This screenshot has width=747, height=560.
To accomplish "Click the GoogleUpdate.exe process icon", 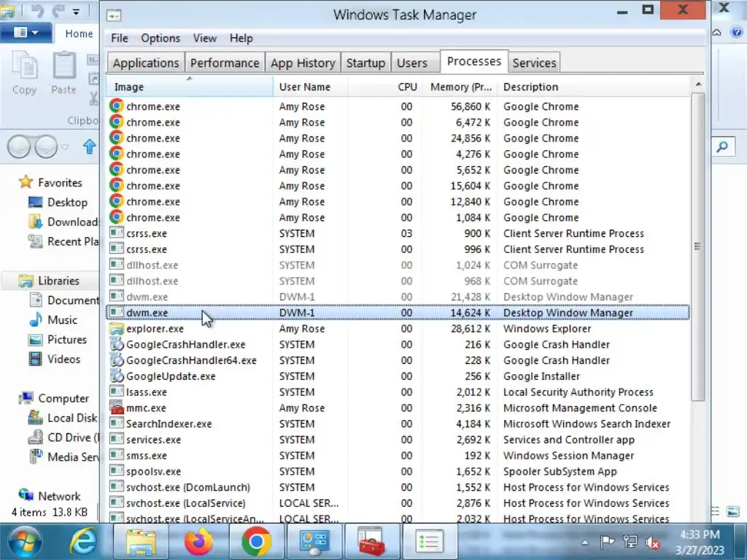I will (116, 376).
